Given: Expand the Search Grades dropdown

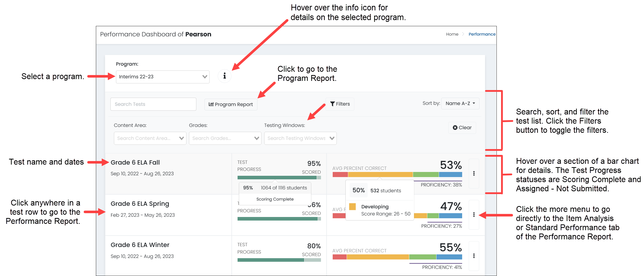Looking at the screenshot, I should 225,138.
